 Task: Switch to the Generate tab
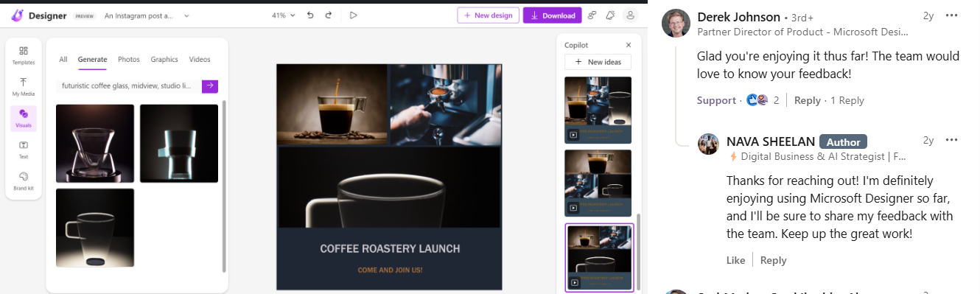pos(92,60)
